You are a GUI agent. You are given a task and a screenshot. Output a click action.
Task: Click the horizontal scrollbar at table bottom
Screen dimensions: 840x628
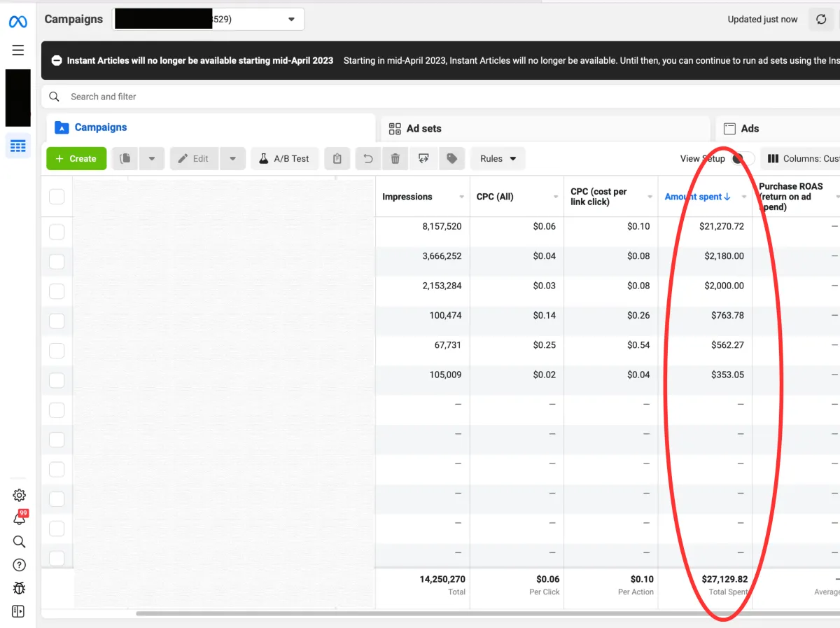[488, 614]
